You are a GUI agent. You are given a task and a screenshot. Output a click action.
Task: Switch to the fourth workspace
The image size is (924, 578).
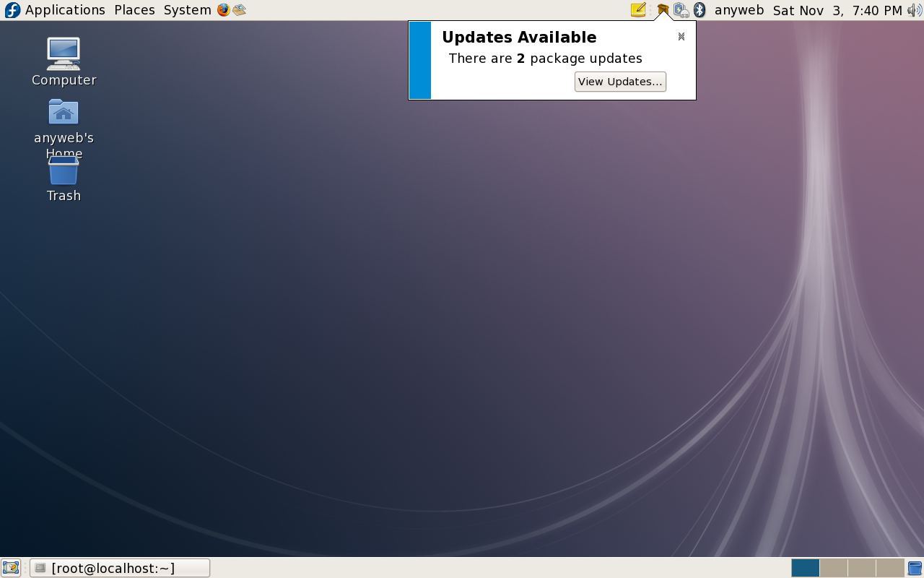[x=890, y=568]
